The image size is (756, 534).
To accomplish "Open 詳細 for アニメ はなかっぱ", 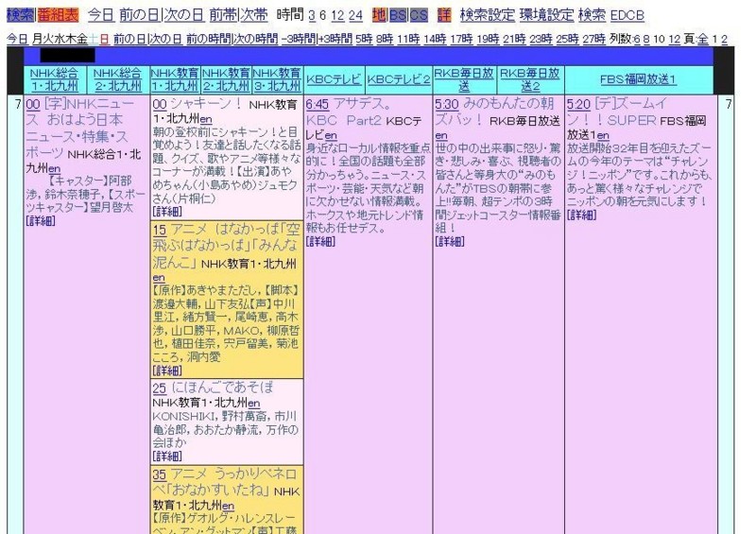I will [167, 370].
